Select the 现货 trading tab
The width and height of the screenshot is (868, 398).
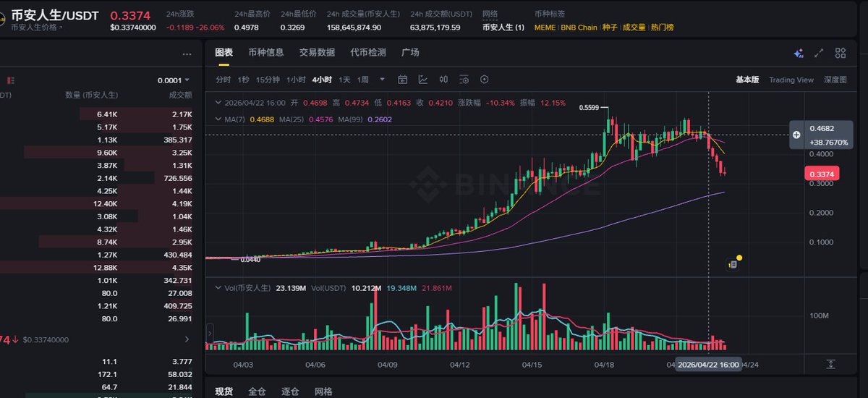pyautogui.click(x=224, y=391)
